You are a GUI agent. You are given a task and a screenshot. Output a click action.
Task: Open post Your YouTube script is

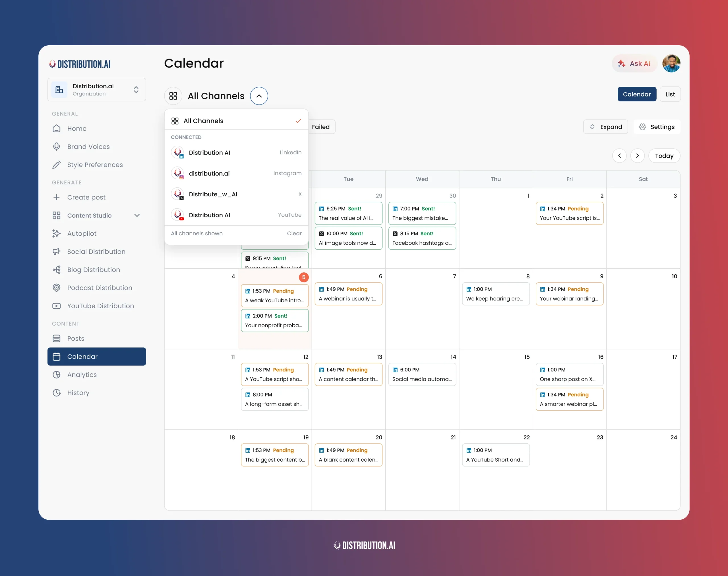570,213
